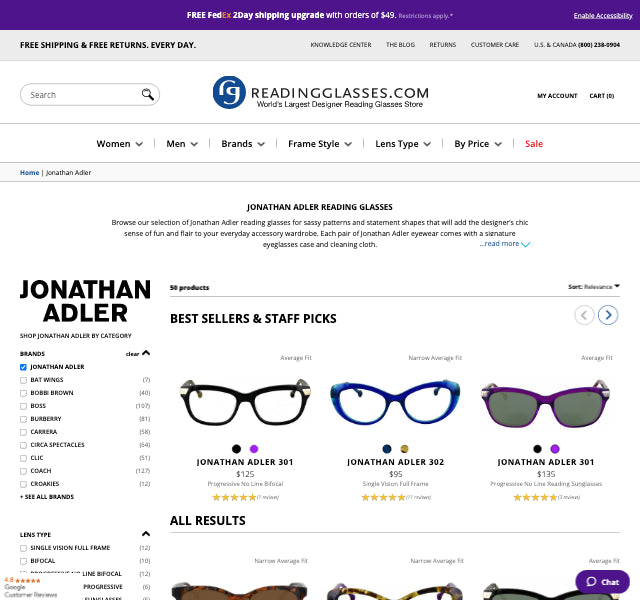Open the By Price dropdown menu
640x600 pixels.
point(478,144)
